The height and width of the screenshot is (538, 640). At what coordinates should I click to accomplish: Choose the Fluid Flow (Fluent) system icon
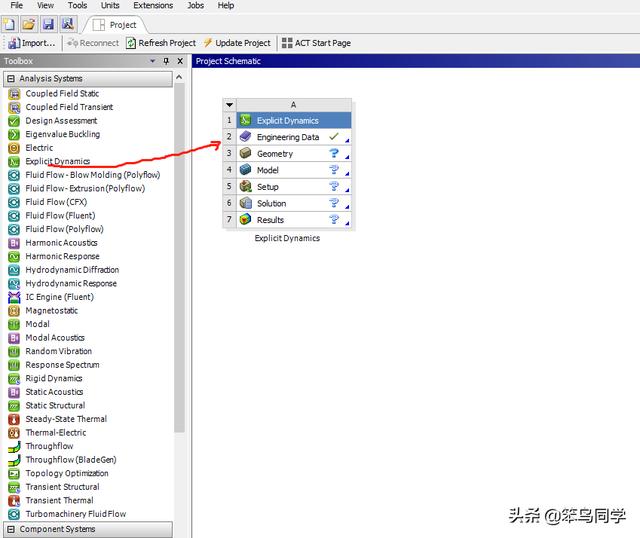15,216
